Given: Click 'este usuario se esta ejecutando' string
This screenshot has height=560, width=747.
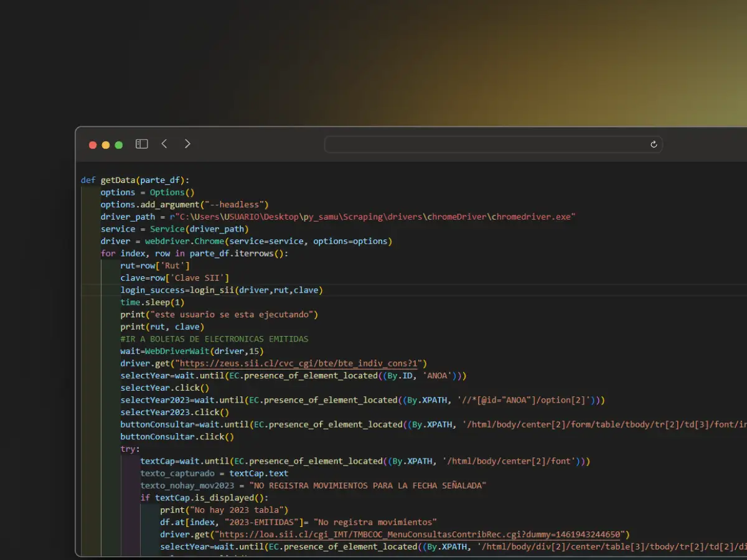Looking at the screenshot, I should 232,314.
